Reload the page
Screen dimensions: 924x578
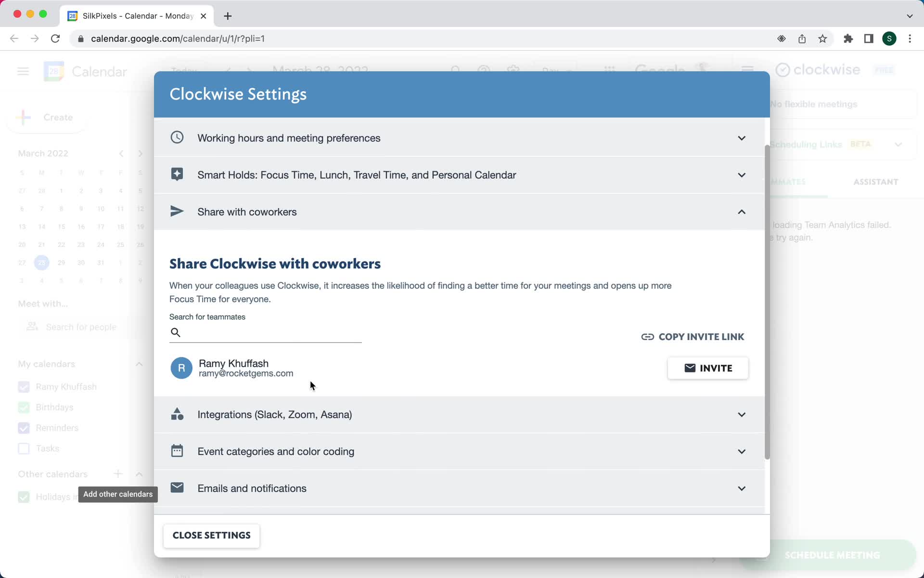click(55, 39)
